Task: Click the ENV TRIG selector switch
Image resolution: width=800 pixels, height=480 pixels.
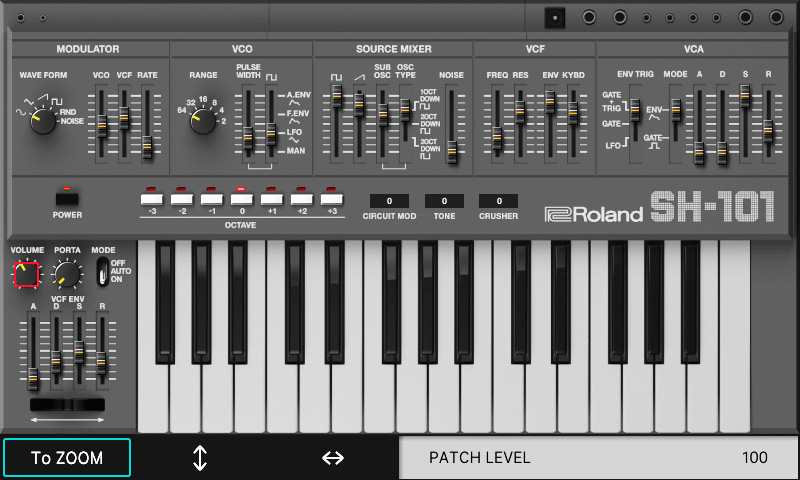Action: 635,110
